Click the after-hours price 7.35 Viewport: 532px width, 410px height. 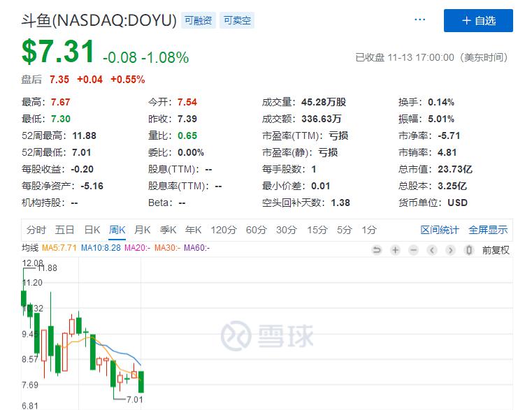59,80
